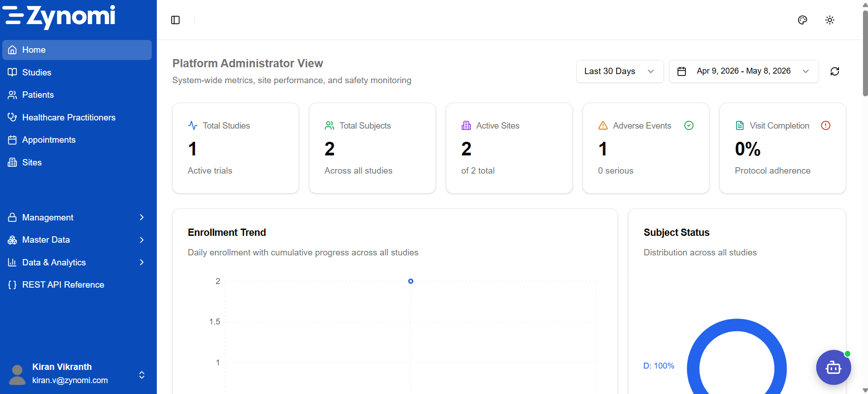Click the D: 100% chart label
The image size is (868, 394).
(x=658, y=366)
